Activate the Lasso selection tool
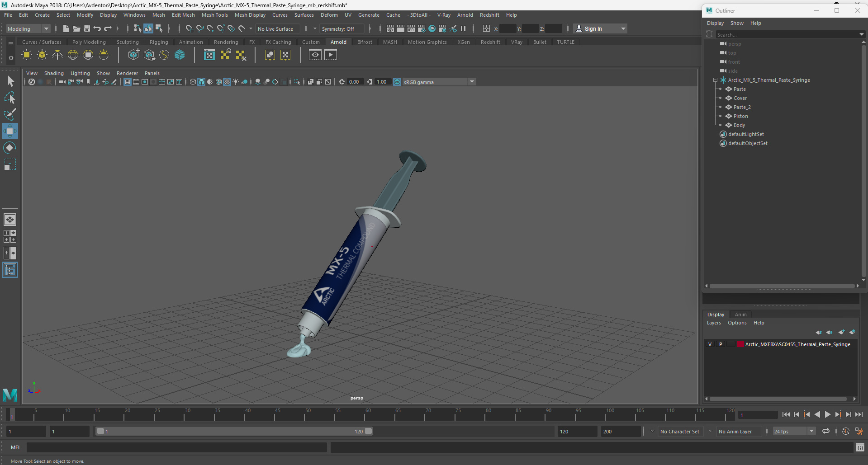 pyautogui.click(x=10, y=98)
